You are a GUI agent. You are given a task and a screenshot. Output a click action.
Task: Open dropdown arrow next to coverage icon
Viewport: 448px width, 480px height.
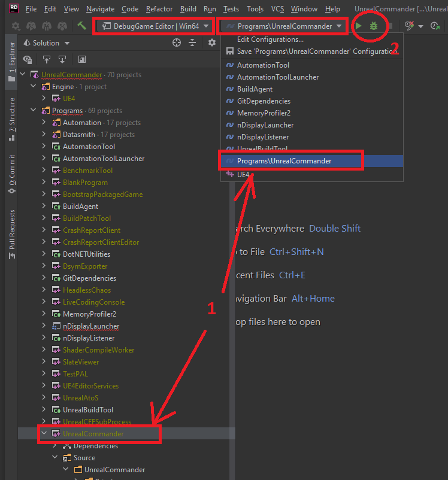coord(420,26)
